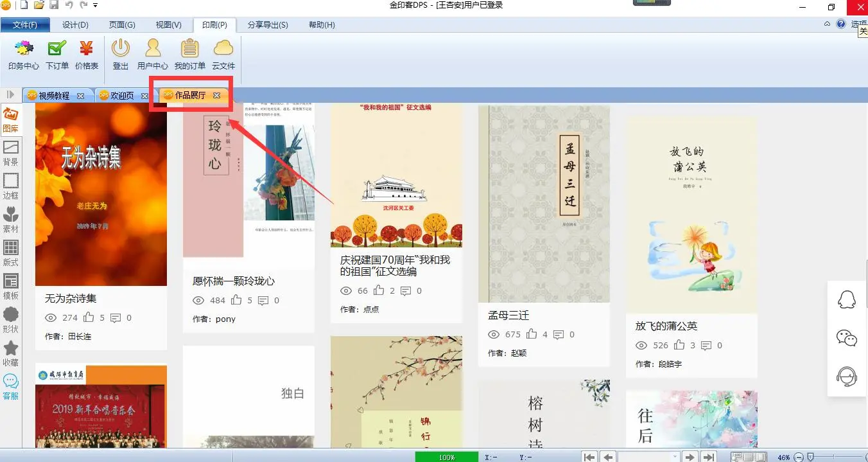Open 印务中心 print center icon

pyautogui.click(x=24, y=55)
